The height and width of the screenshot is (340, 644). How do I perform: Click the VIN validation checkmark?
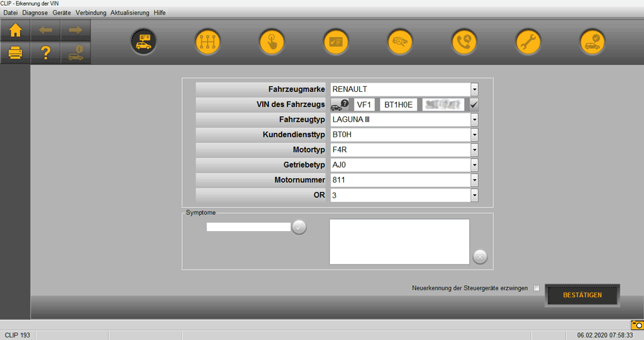474,105
